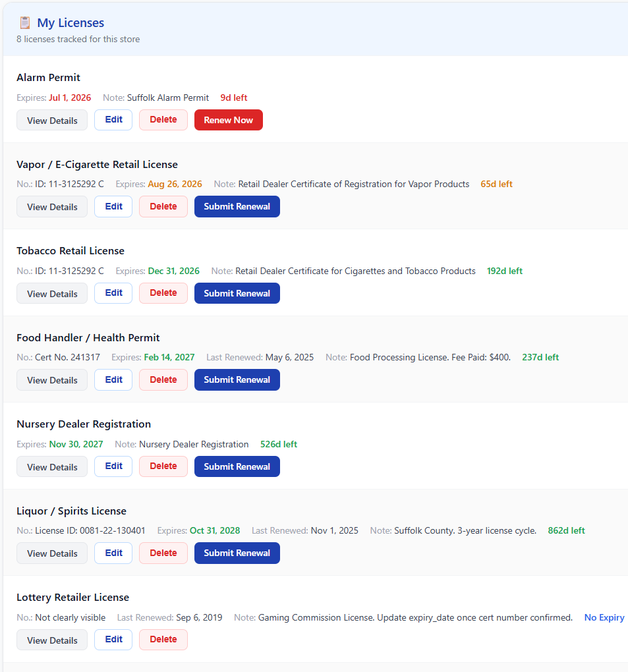Click the clipboard icon beside My Licenses

[x=25, y=22]
